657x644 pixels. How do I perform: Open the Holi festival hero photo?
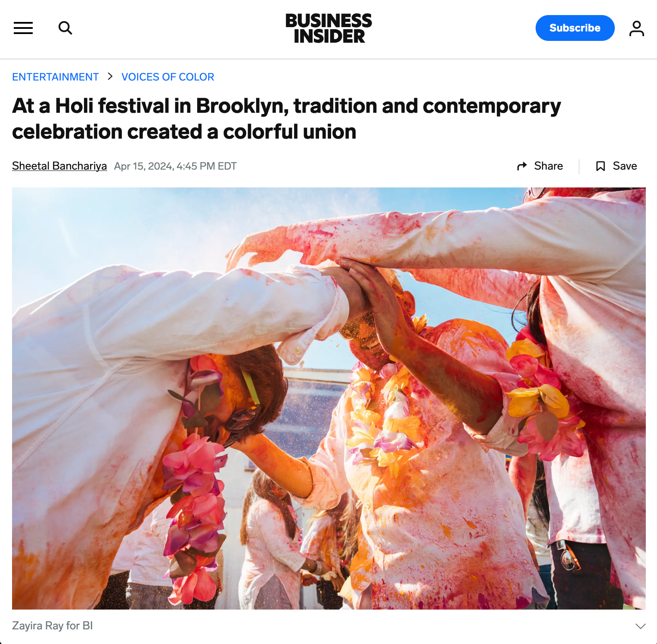pyautogui.click(x=329, y=398)
